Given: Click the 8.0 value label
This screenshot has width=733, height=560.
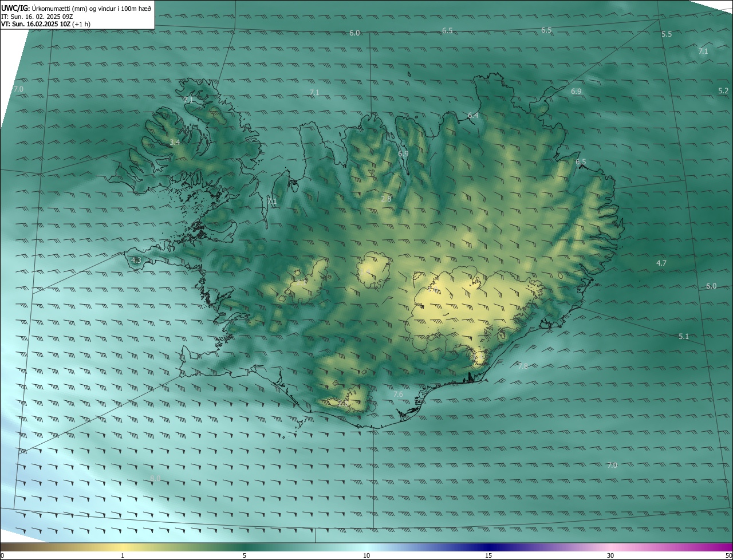Looking at the screenshot, I should tap(155, 478).
